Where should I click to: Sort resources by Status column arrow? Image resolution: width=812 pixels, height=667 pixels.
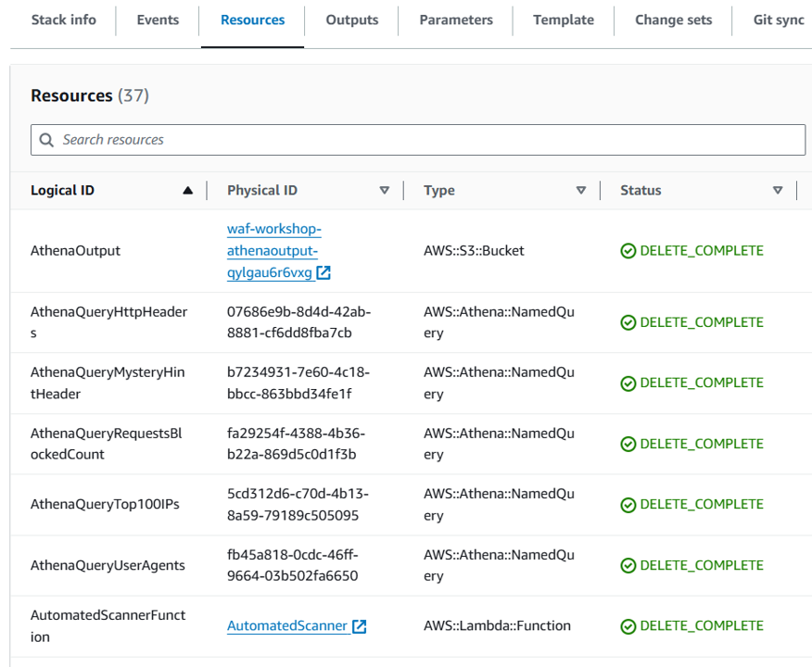[778, 191]
